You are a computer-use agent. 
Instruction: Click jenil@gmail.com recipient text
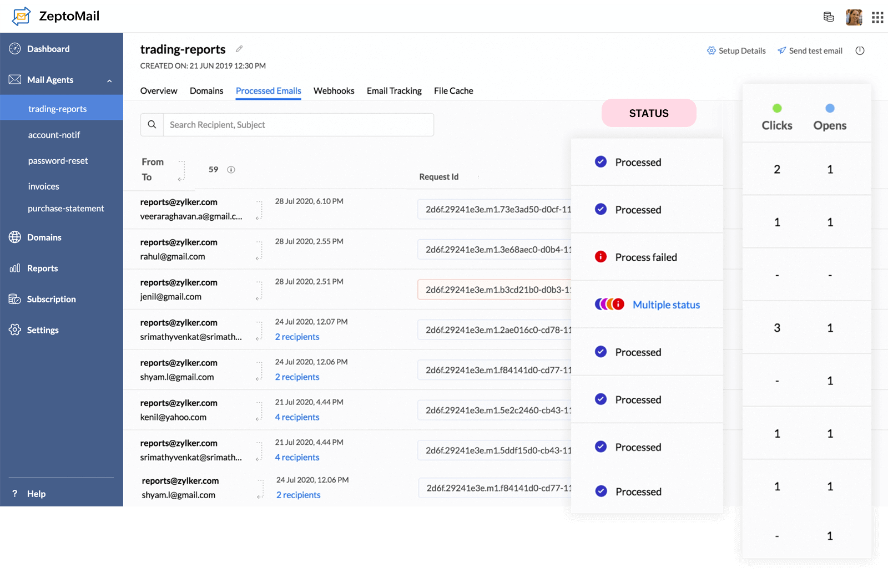click(171, 297)
